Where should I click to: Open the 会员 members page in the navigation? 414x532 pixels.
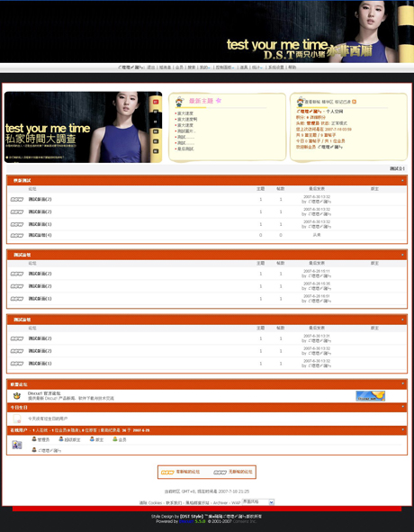[x=179, y=68]
